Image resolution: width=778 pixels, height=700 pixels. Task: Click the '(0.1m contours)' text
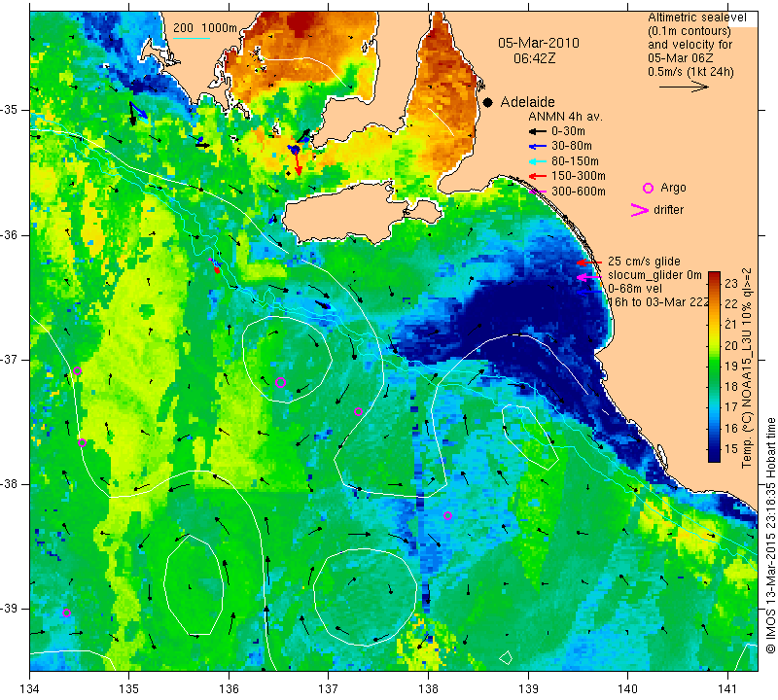(x=689, y=31)
